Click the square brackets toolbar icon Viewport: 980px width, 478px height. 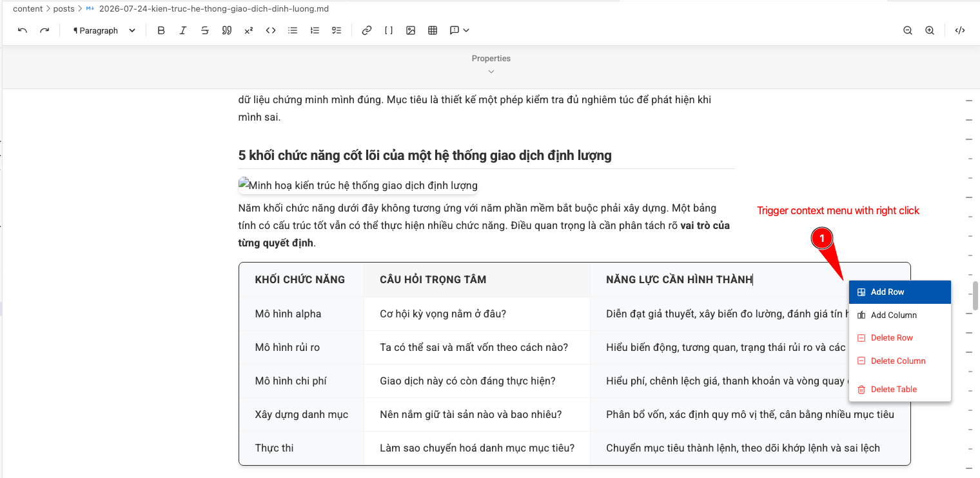389,30
